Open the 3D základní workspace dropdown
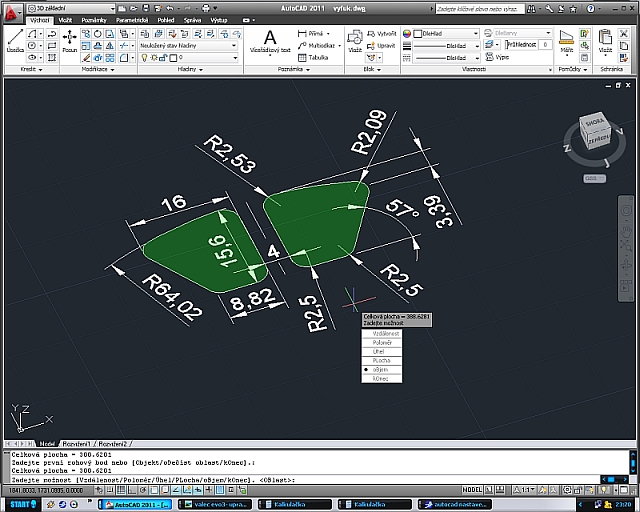Screen dimensions: 640x512 tap(71, 8)
